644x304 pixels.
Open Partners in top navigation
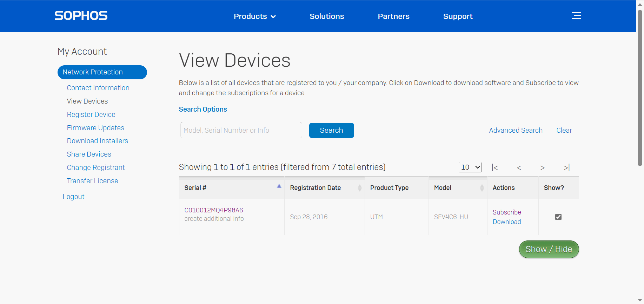point(393,16)
